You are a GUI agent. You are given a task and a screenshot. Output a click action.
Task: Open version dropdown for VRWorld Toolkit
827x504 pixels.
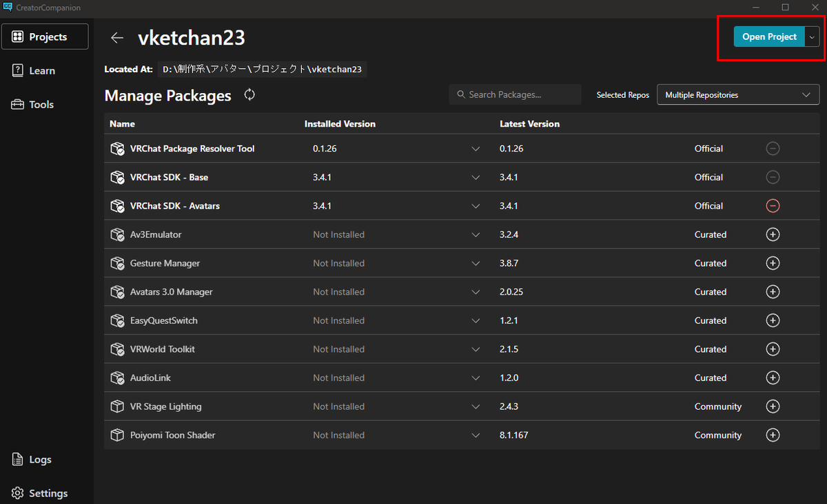pos(476,349)
